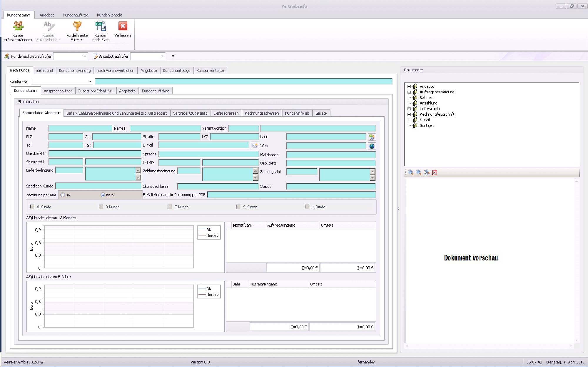Expand the Auftragsbestätigung tree node
This screenshot has width=588, height=367.
coord(409,92)
